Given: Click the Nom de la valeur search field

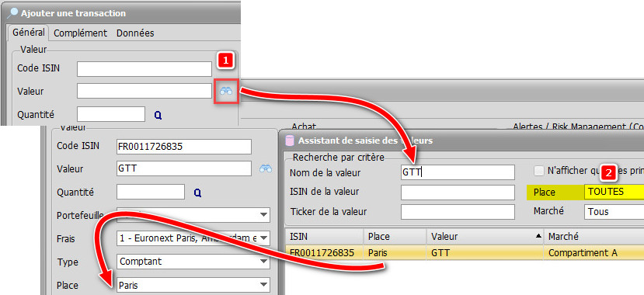Looking at the screenshot, I should [x=458, y=172].
